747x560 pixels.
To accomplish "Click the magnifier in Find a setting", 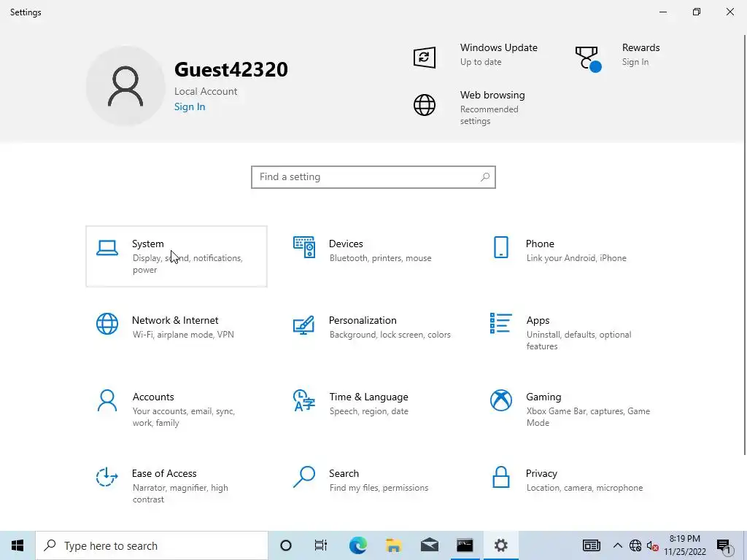I will pos(485,177).
